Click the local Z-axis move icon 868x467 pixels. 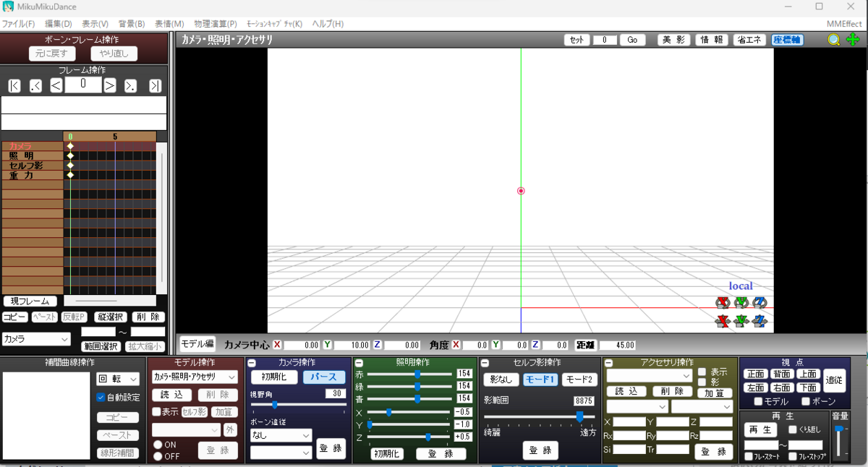[759, 321]
